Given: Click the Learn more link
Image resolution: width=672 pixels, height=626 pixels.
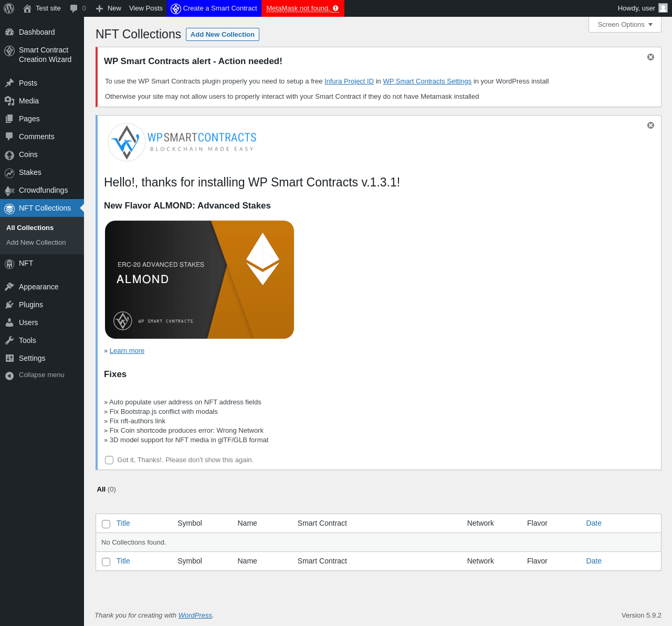Looking at the screenshot, I should (x=127, y=351).
